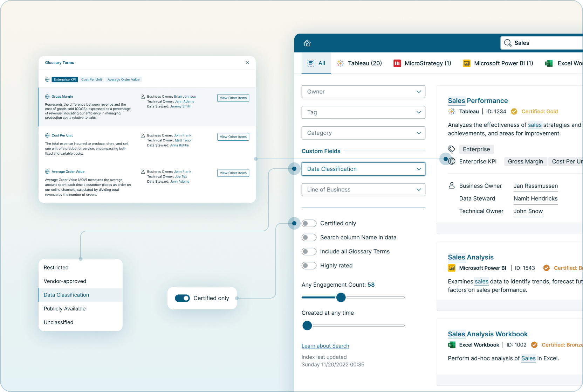
Task: Open Sales Performance result title
Action: point(478,101)
